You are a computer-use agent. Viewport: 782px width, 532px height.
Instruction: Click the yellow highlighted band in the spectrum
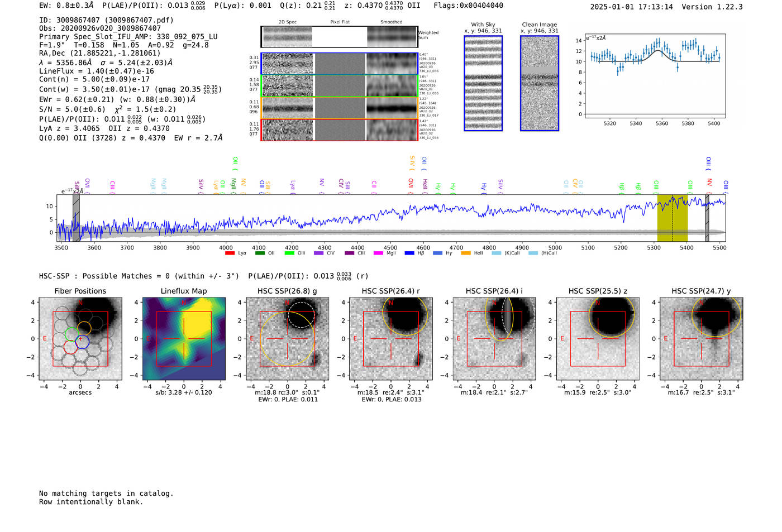coord(673,218)
